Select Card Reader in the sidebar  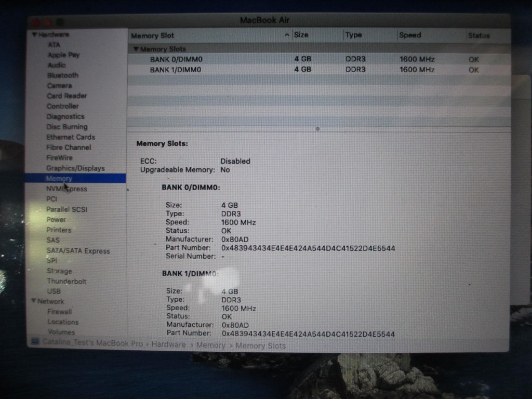click(67, 96)
